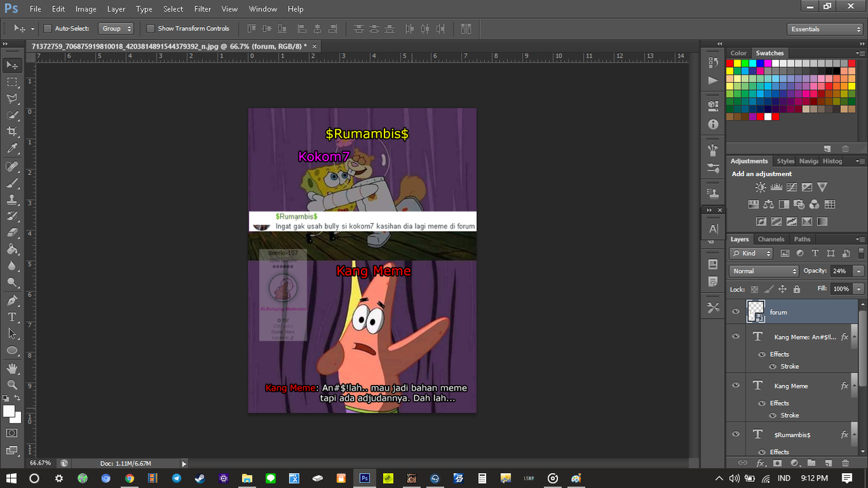Toggle Lock all for the layer
The height and width of the screenshot is (488, 868).
(x=796, y=289)
